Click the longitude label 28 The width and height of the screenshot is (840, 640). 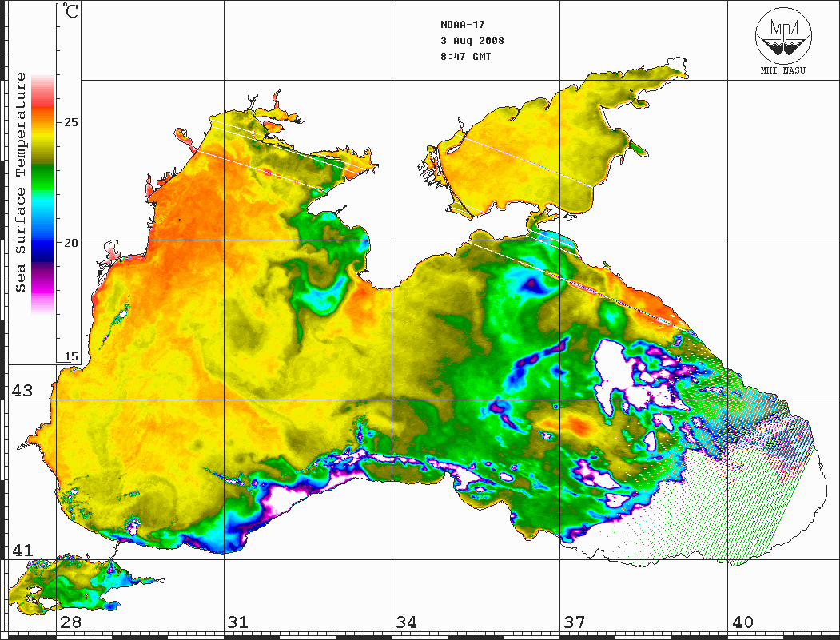click(70, 622)
